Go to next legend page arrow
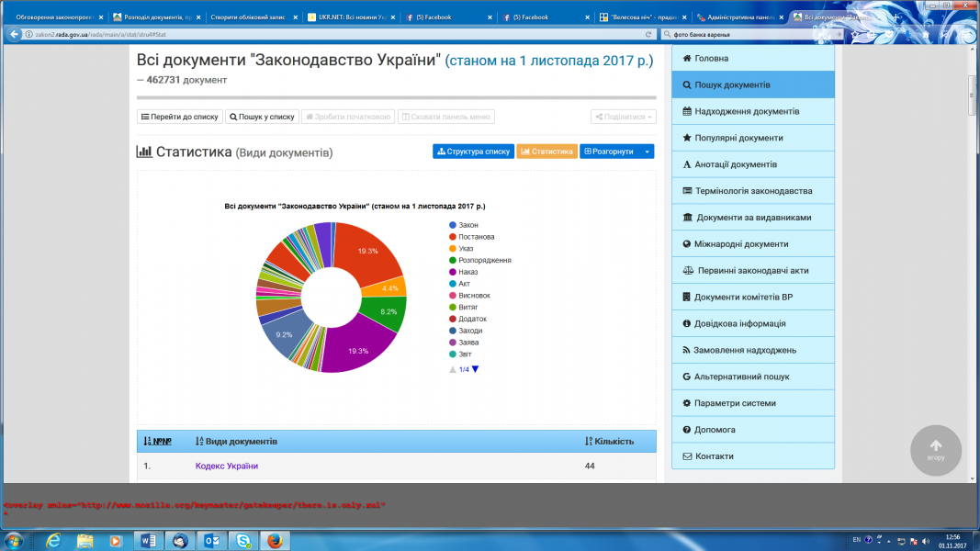 pos(475,369)
